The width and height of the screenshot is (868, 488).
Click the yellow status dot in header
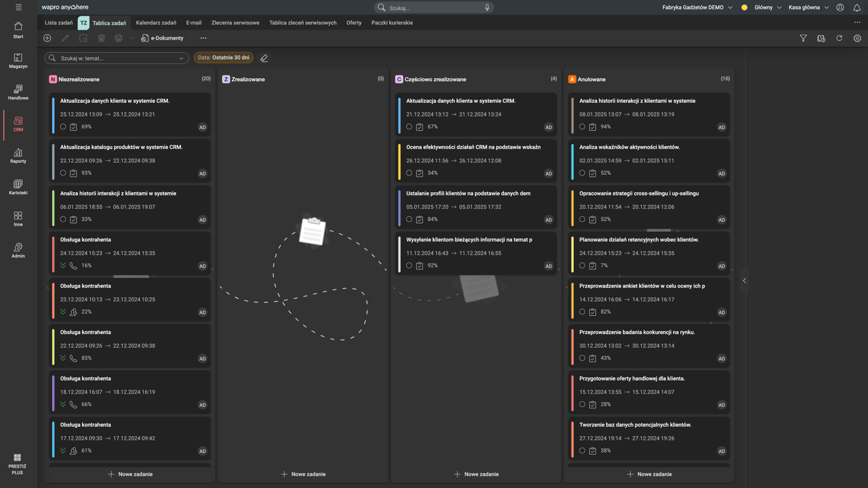coord(745,8)
